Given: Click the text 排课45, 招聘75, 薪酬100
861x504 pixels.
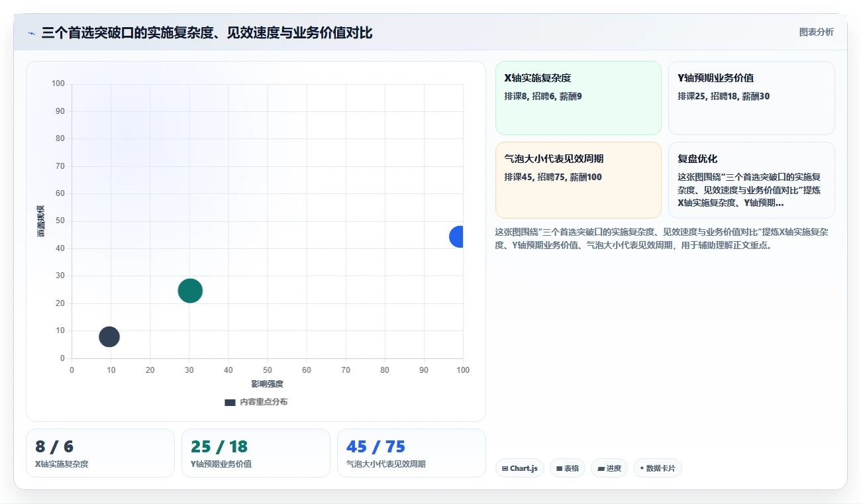Looking at the screenshot, I should [x=553, y=177].
